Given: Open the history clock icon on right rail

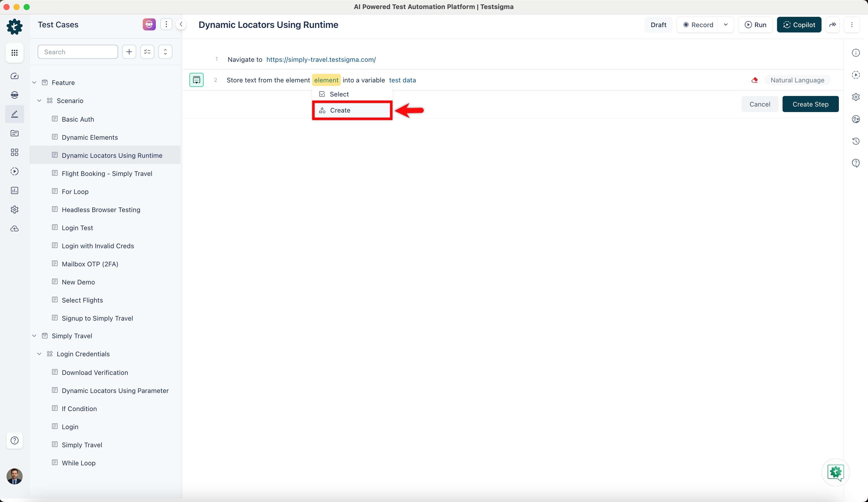Looking at the screenshot, I should click(x=856, y=141).
